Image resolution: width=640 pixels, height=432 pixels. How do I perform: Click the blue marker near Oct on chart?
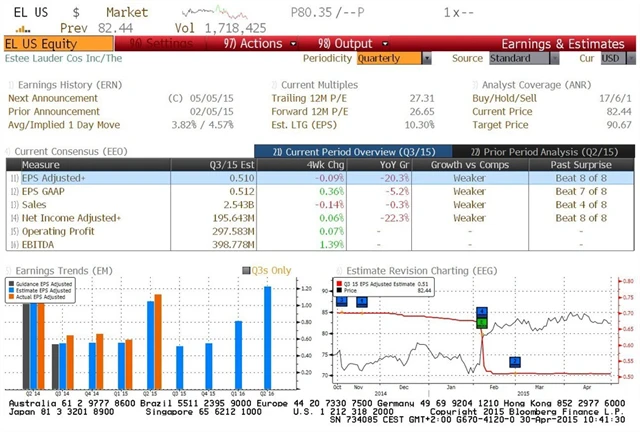(341, 301)
